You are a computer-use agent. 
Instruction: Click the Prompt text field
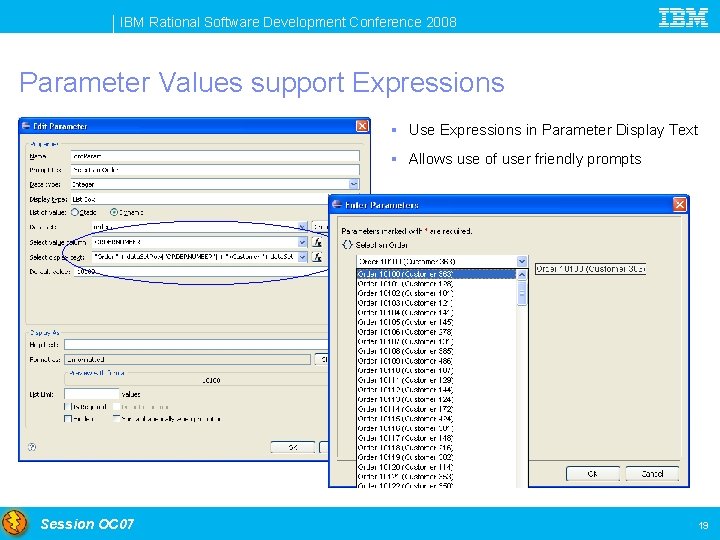(x=215, y=170)
